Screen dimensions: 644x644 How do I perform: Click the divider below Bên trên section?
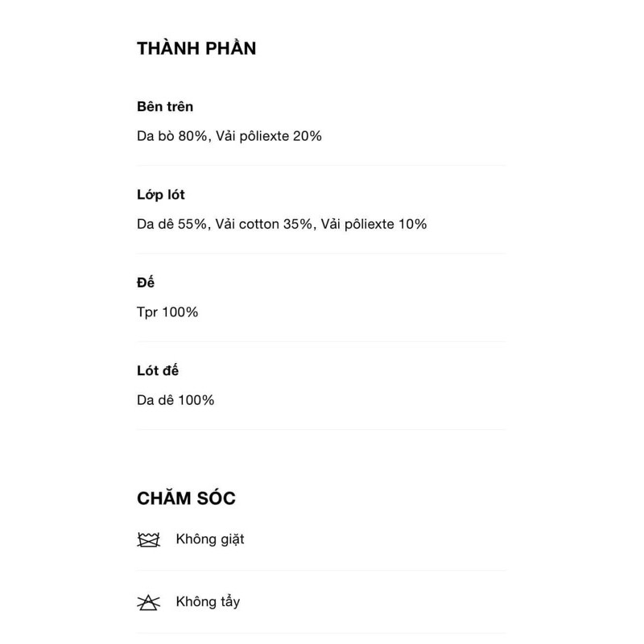pos(321,166)
